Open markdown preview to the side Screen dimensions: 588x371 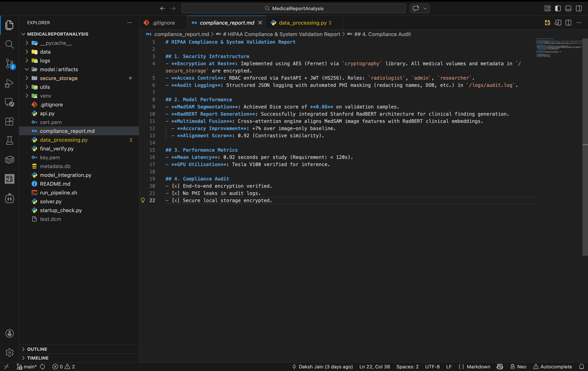pos(558,23)
